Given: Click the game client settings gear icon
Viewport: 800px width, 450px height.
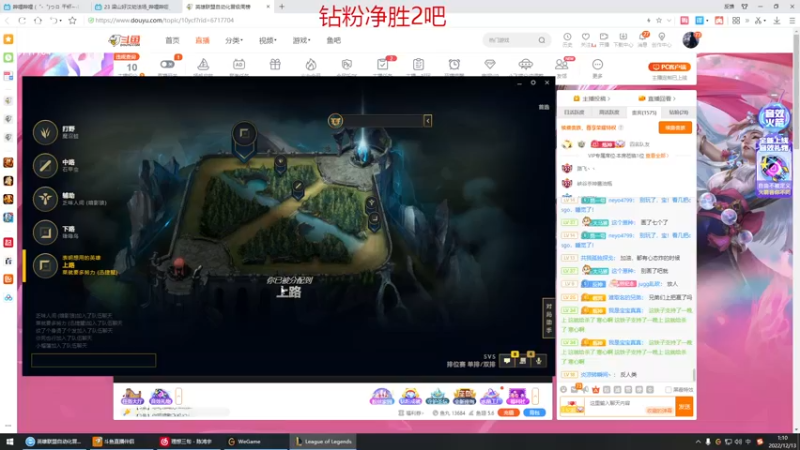Looking at the screenshot, I should pos(533,82).
